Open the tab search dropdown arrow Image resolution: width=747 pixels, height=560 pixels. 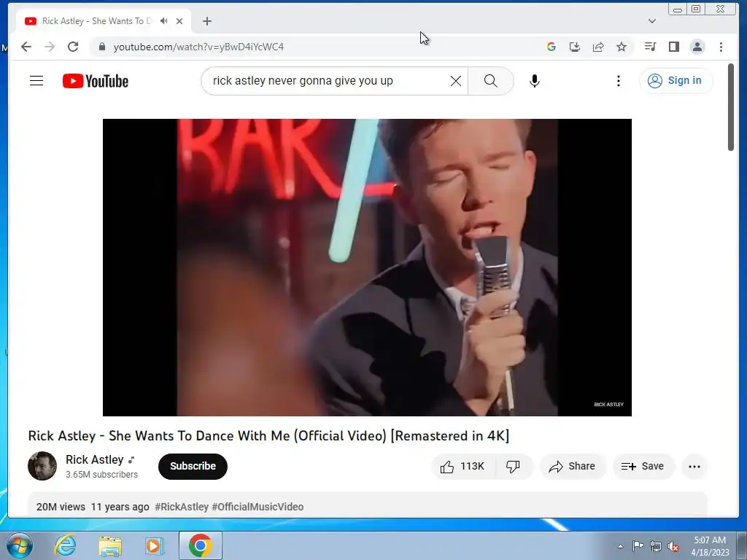pos(652,21)
